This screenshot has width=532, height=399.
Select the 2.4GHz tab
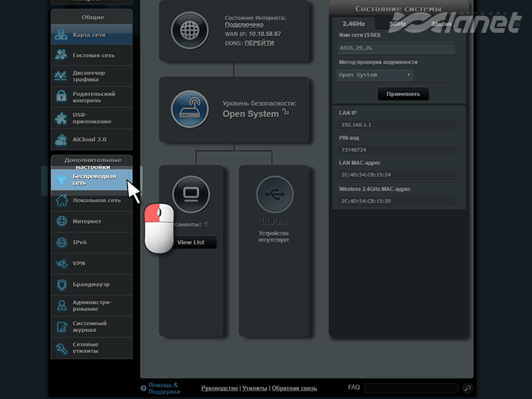click(354, 24)
